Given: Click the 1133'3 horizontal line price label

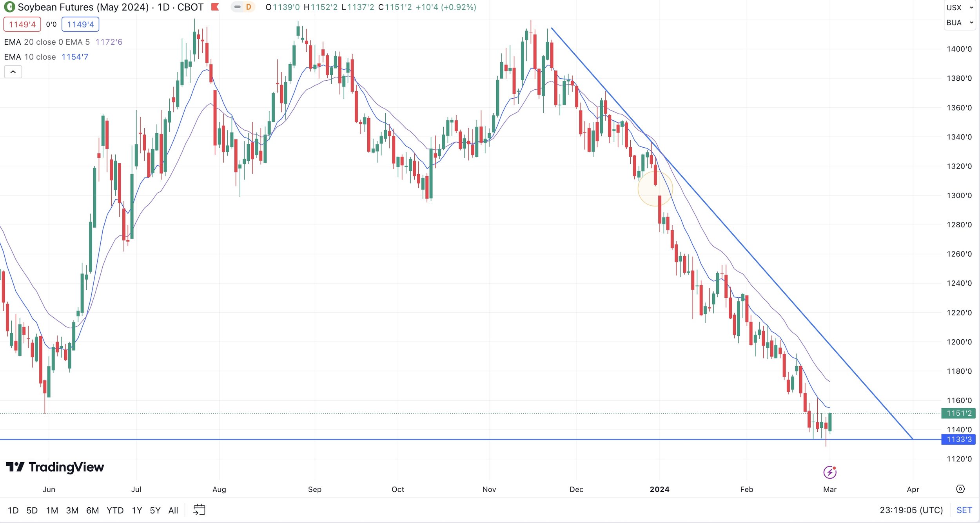Looking at the screenshot, I should 959,440.
